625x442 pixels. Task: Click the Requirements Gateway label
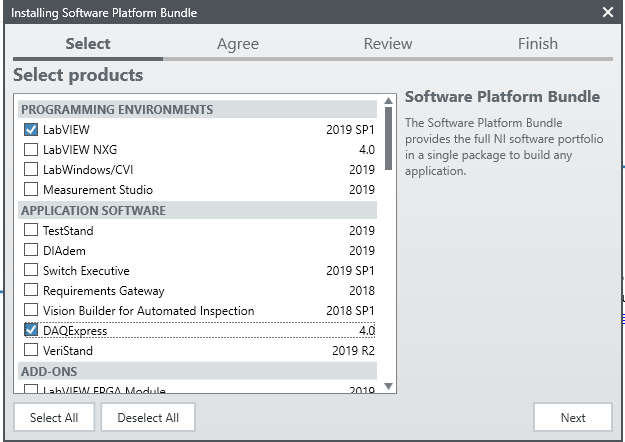coord(104,291)
